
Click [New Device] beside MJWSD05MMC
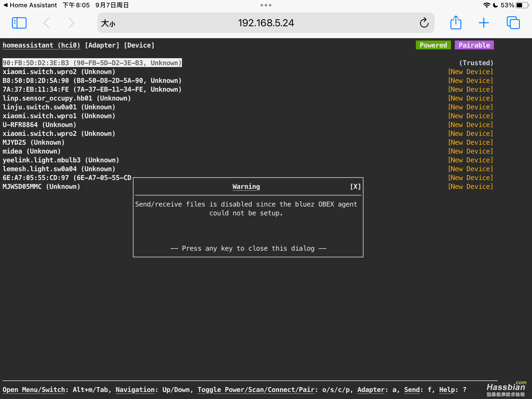(x=470, y=187)
